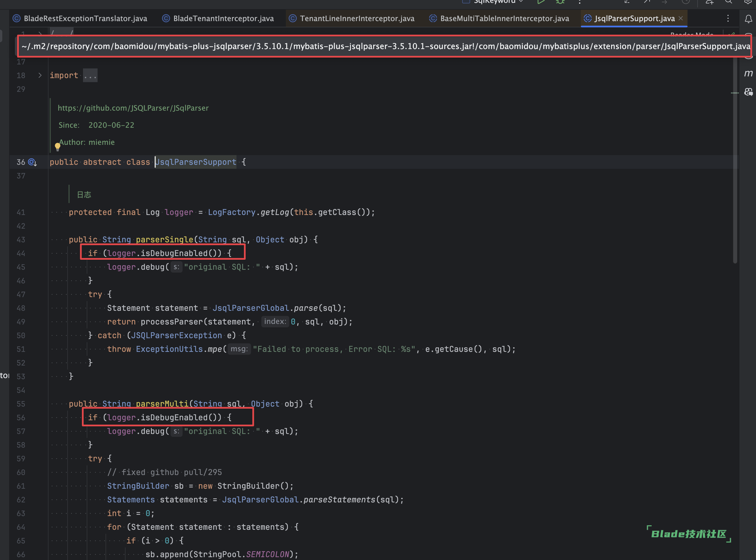This screenshot has height=560, width=756.
Task: Click 'logger' field name on line 41
Action: (x=179, y=212)
